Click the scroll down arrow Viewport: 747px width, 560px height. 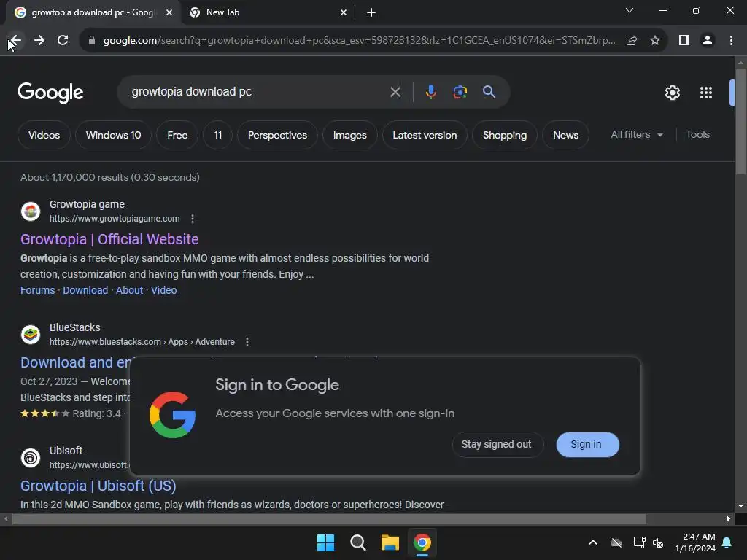pos(740,506)
